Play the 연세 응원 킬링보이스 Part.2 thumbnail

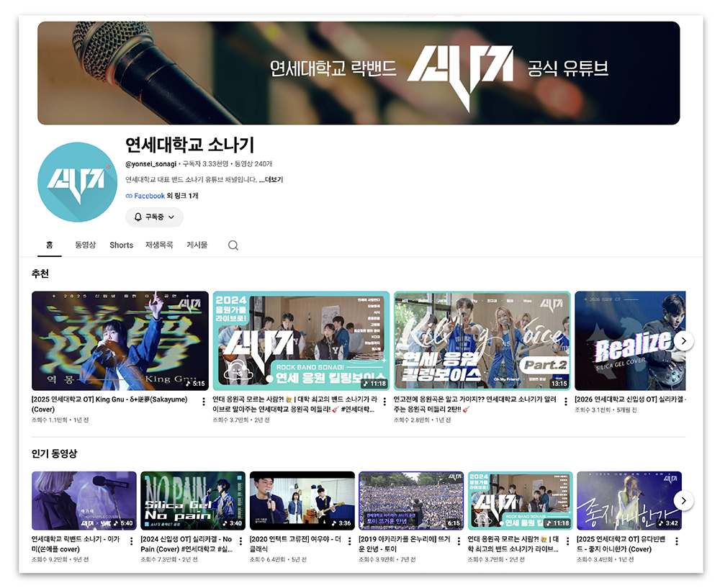pos(482,340)
